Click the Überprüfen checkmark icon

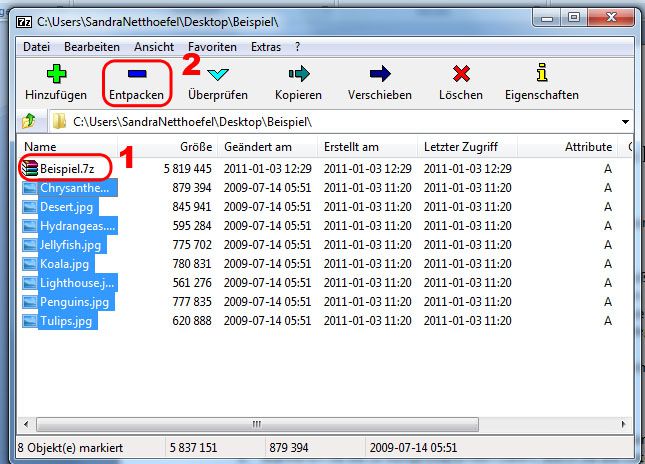(218, 74)
